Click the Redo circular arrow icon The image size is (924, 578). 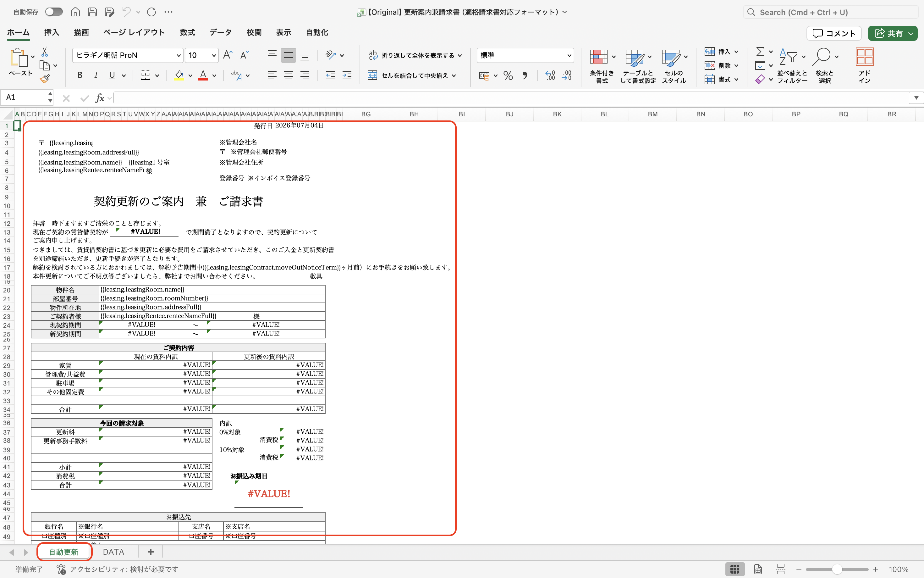tap(152, 12)
